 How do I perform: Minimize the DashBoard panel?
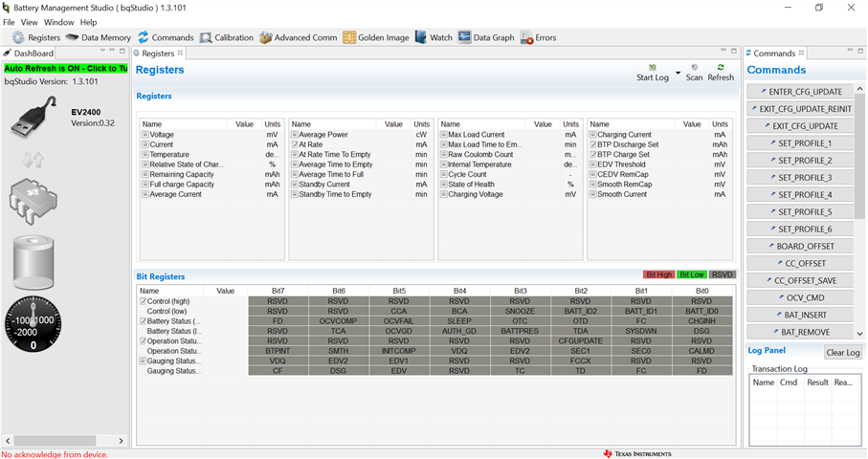(112, 51)
